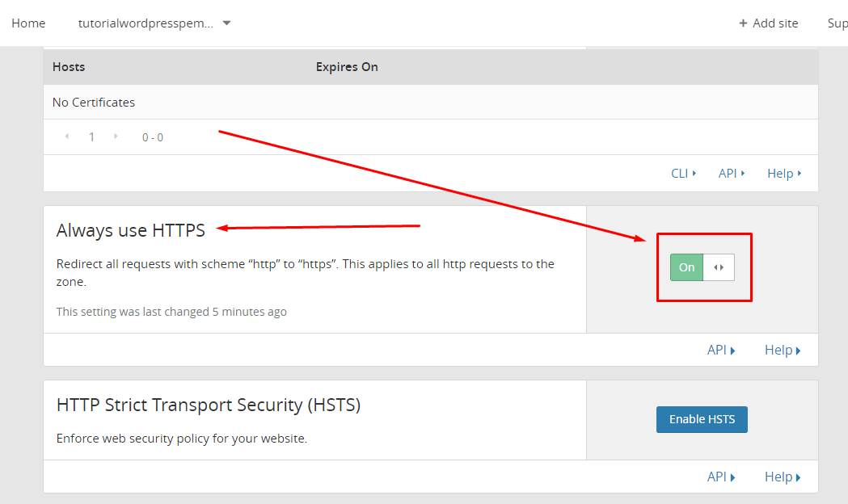This screenshot has width=848, height=504.
Task: Click the Hosts column header
Action: pos(69,67)
